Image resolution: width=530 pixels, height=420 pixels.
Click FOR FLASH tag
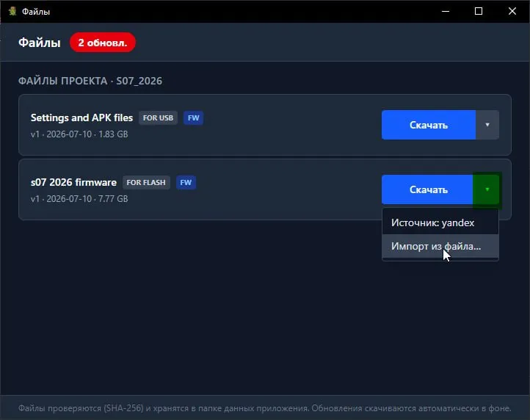click(146, 182)
